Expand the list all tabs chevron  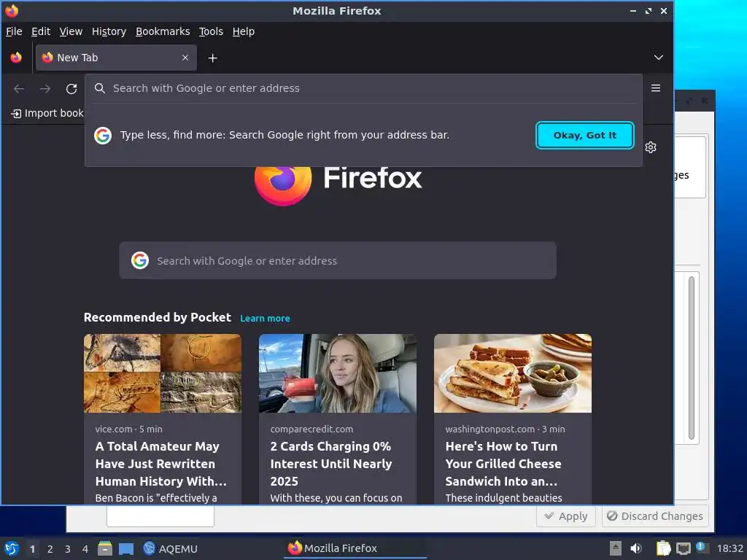pyautogui.click(x=659, y=58)
